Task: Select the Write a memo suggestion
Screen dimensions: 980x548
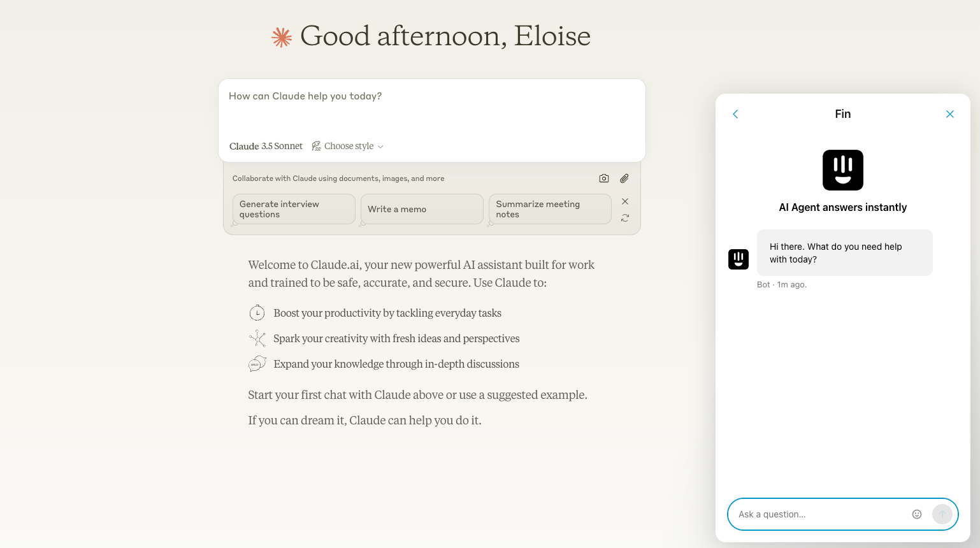Action: click(422, 209)
